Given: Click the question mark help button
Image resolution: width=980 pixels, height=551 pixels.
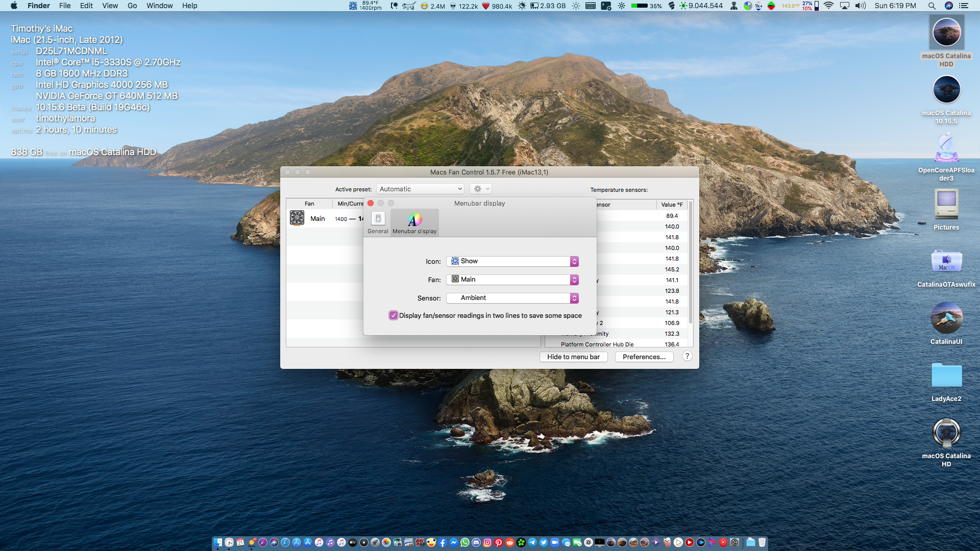Looking at the screenshot, I should (687, 356).
